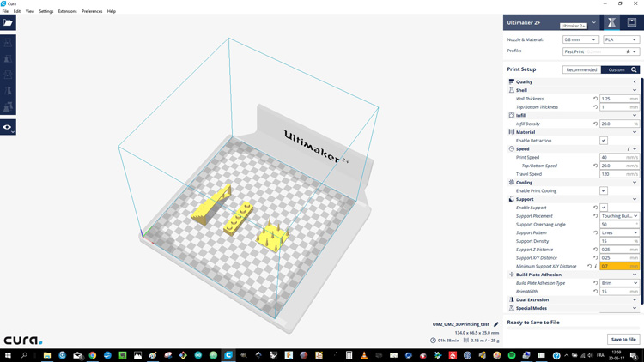Image resolution: width=644 pixels, height=362 pixels.
Task: Open the Extensions menu
Action: [x=67, y=11]
